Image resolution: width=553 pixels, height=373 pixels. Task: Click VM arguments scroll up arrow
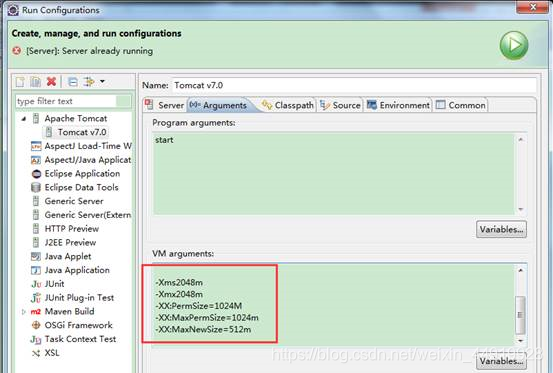521,270
